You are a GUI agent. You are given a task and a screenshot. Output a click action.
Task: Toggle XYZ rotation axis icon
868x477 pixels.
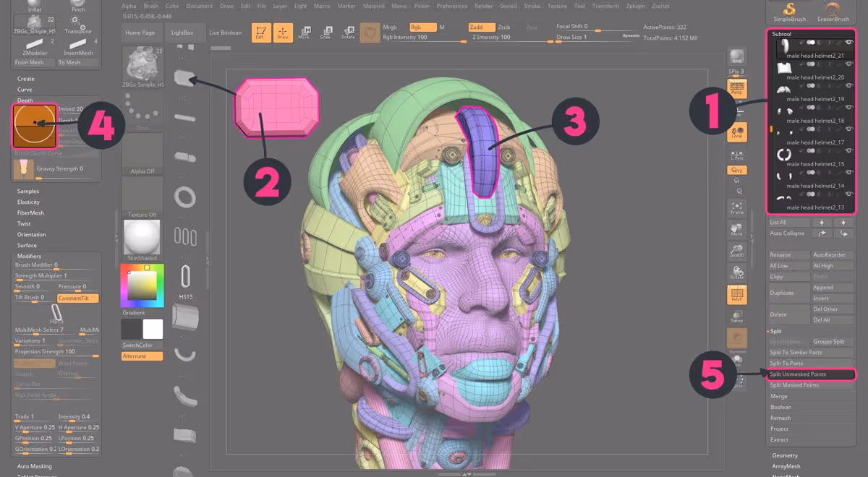pos(736,171)
